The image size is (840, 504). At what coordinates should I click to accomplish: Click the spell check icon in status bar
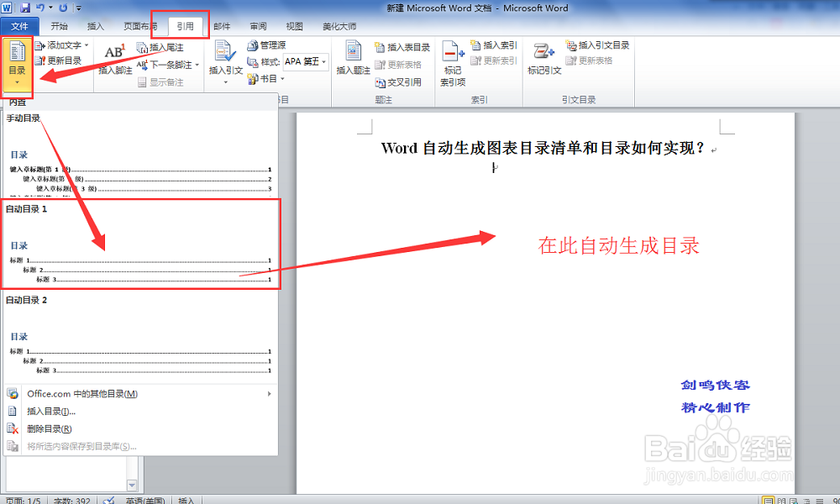click(108, 501)
